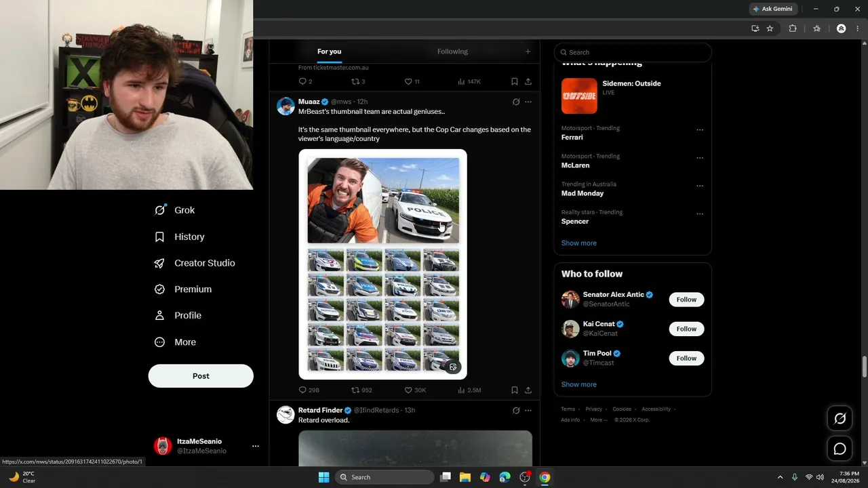
Task: Open the ItzaMeSeanio account menu dots
Action: [x=255, y=446]
